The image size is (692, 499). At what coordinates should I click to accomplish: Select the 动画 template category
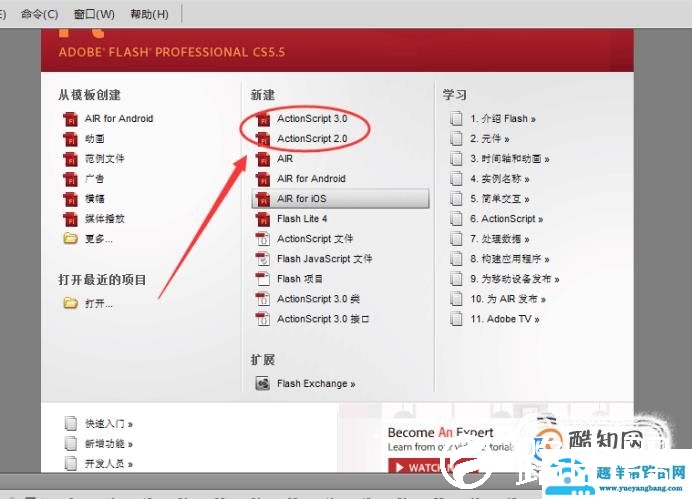pyautogui.click(x=95, y=139)
